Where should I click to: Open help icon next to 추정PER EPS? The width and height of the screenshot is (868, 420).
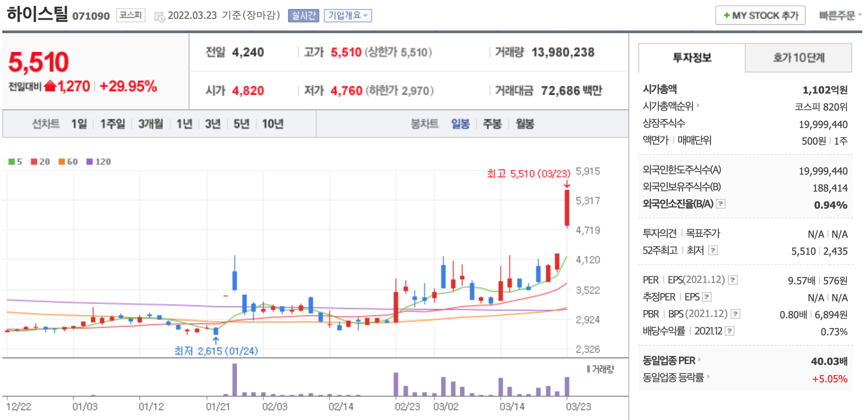pos(707,297)
